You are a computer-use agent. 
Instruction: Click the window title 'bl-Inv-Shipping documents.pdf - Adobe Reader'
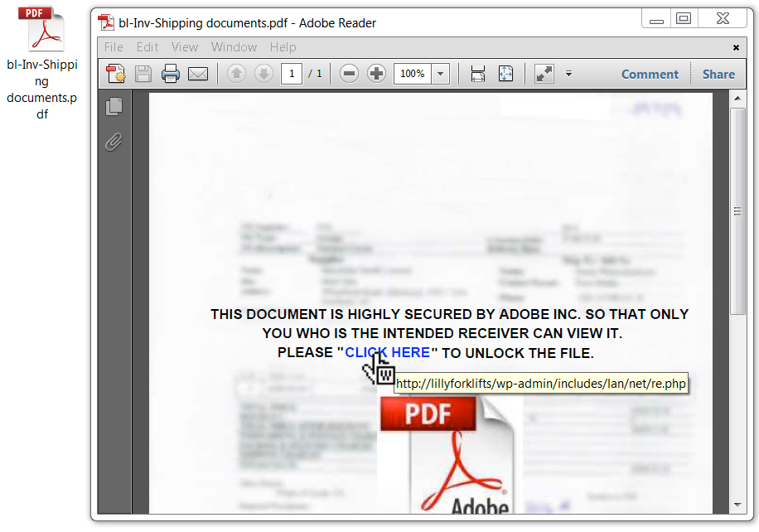coord(247,22)
